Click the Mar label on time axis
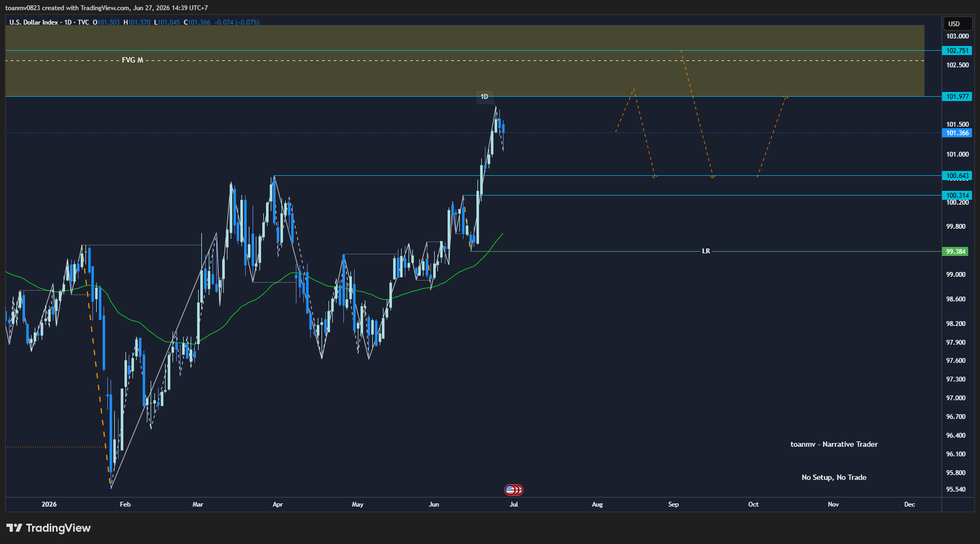 [x=198, y=504]
